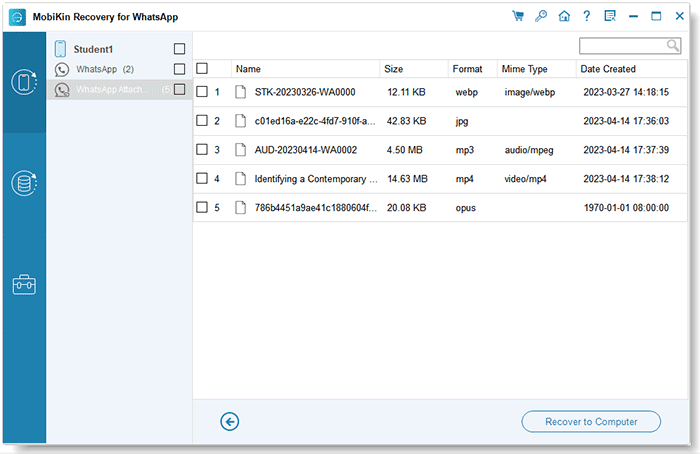Image resolution: width=700 pixels, height=454 pixels.
Task: Open the shopping cart purchase icon
Action: [x=518, y=16]
